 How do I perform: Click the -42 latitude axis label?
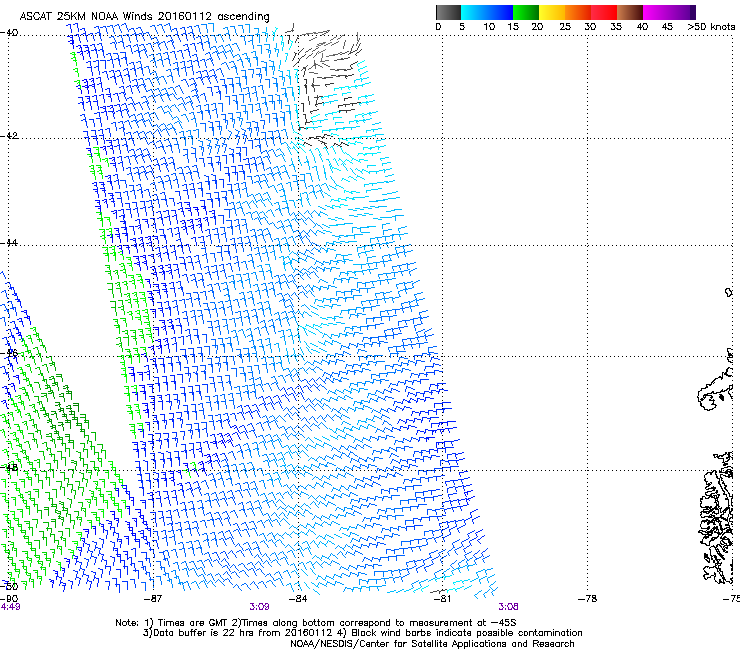(x=9, y=136)
